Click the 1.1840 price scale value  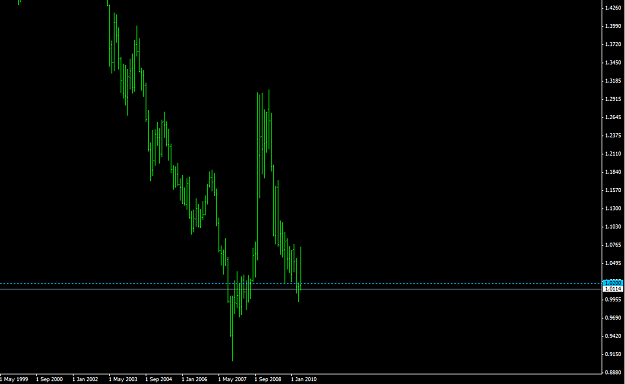click(x=613, y=172)
